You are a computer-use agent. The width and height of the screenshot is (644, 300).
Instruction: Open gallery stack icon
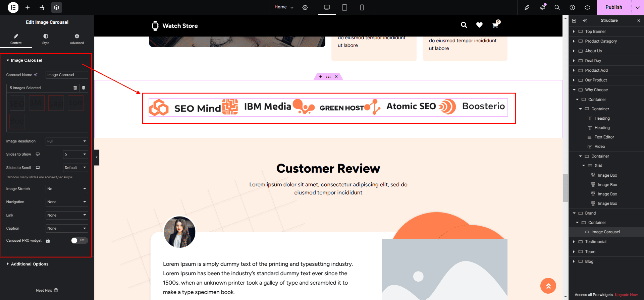click(84, 88)
